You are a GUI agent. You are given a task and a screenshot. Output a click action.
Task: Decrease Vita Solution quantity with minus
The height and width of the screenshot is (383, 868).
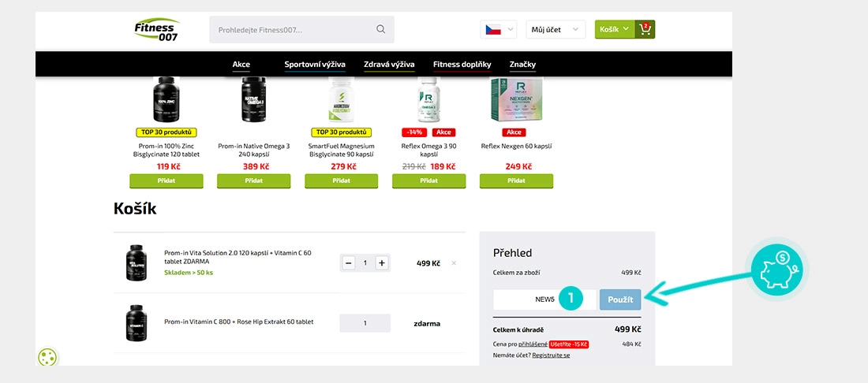tap(349, 263)
